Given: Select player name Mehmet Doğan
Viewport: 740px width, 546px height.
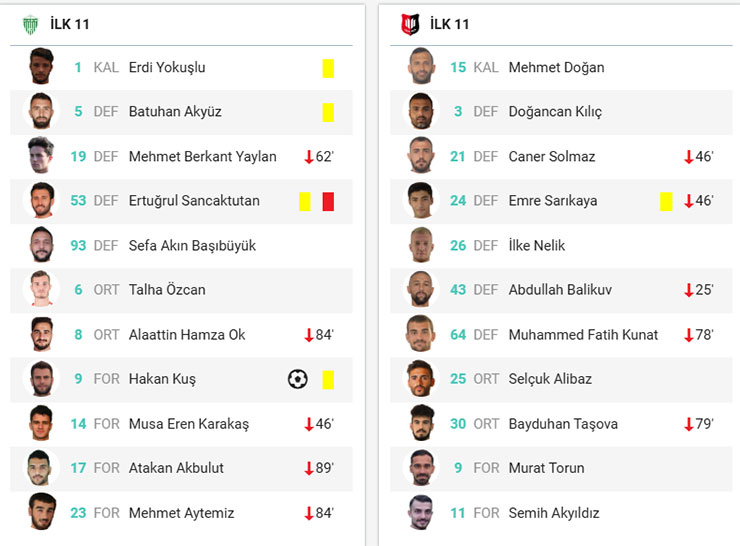Looking at the screenshot, I should point(556,68).
